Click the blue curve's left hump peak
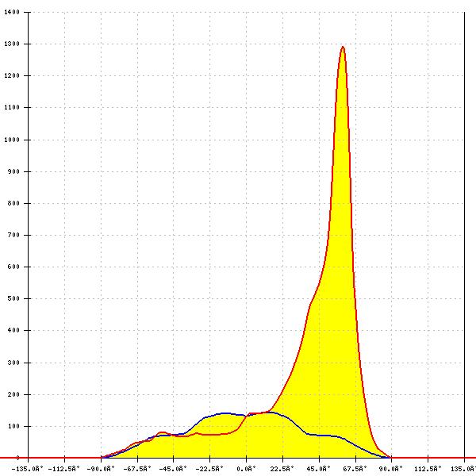Viewport: 476px width, 476px height. [225, 413]
